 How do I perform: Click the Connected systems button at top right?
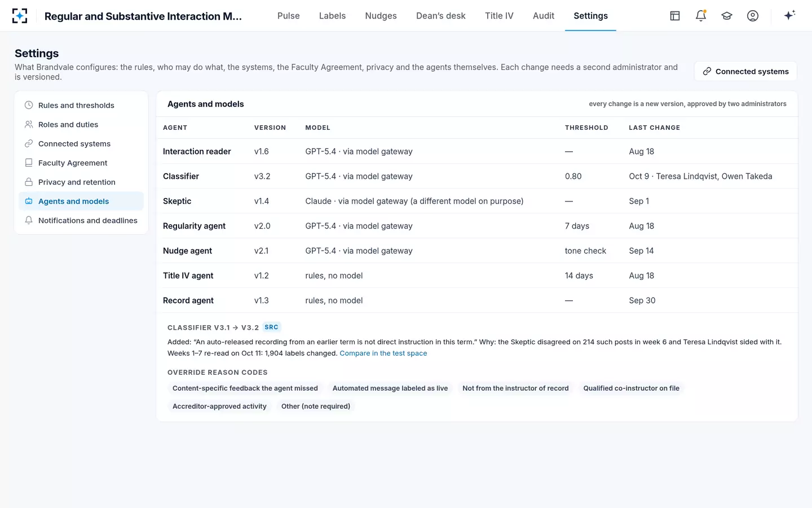point(745,71)
